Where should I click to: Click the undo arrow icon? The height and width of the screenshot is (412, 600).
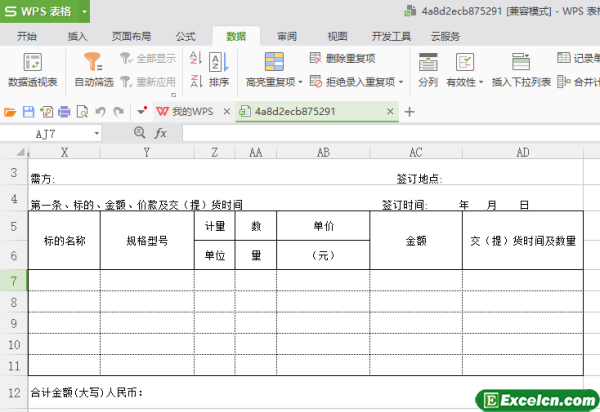tap(101, 111)
